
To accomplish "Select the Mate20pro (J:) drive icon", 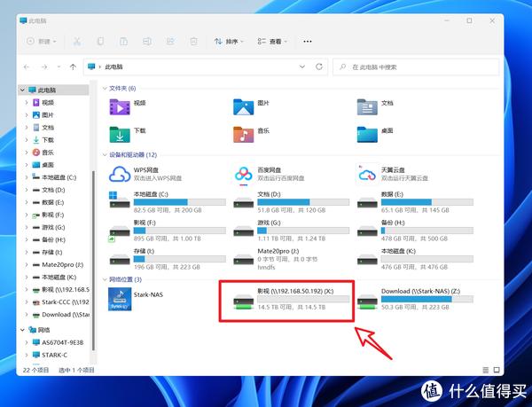I will coord(243,260).
